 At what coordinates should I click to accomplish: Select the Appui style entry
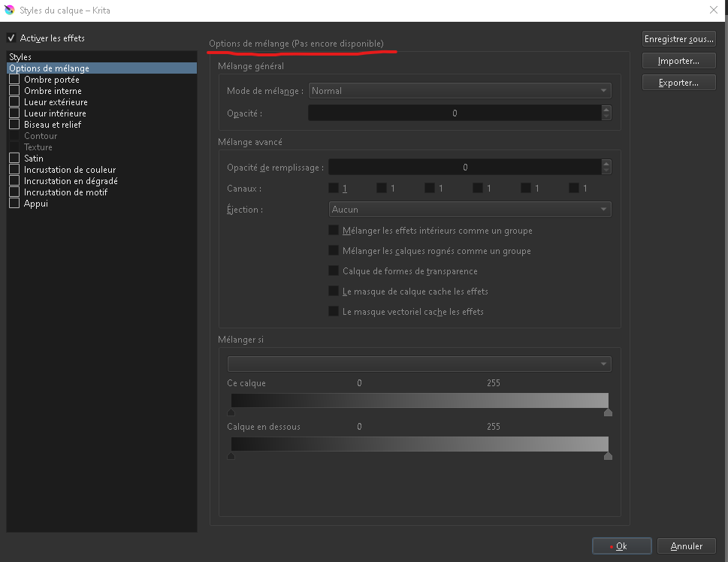(x=36, y=204)
